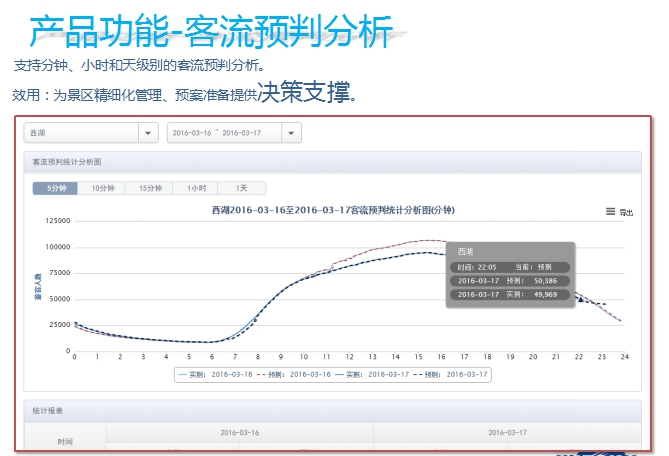
Task: Switch to the 15分钟 interval tab
Action: [x=149, y=188]
